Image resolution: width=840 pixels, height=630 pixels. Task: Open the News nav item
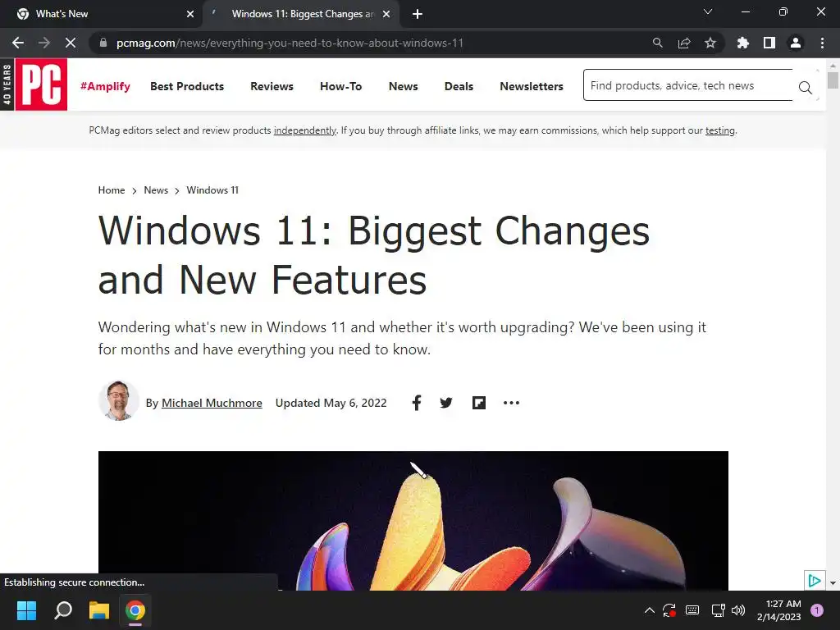pyautogui.click(x=403, y=86)
